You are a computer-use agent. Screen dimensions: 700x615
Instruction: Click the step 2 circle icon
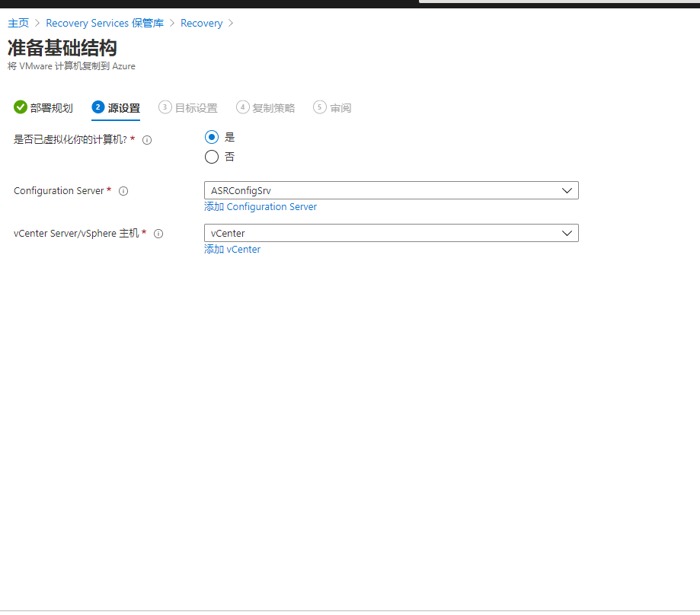tap(98, 107)
